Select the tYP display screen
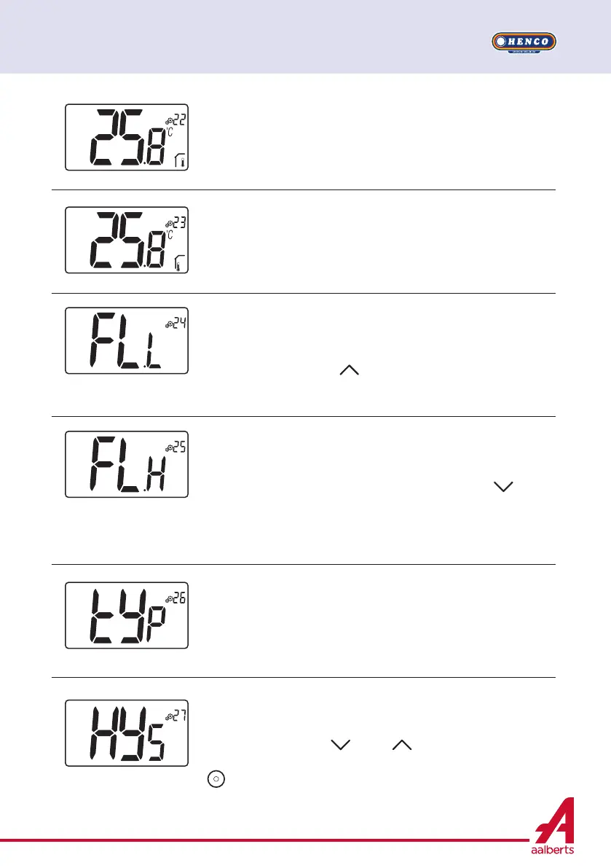Screen dimensions: 611x868 (x=127, y=616)
